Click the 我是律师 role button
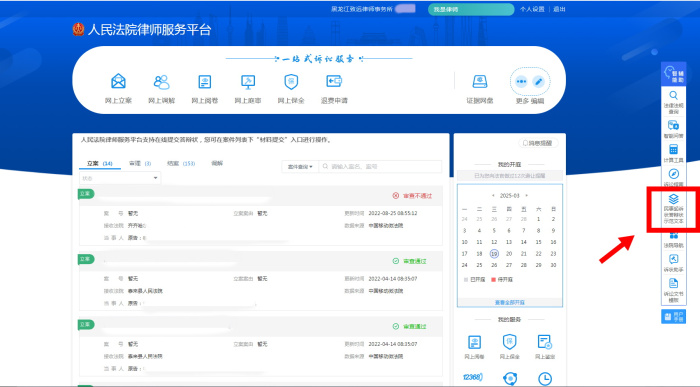The height and width of the screenshot is (387, 700). tap(471, 9)
